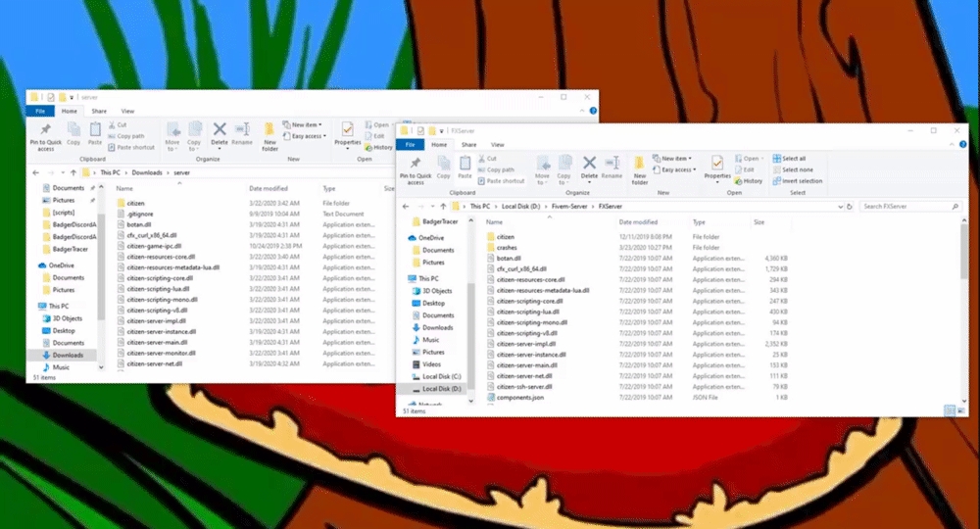This screenshot has width=980, height=529.
Task: Click Invert selection in FXServer ribbon
Action: pos(802,181)
